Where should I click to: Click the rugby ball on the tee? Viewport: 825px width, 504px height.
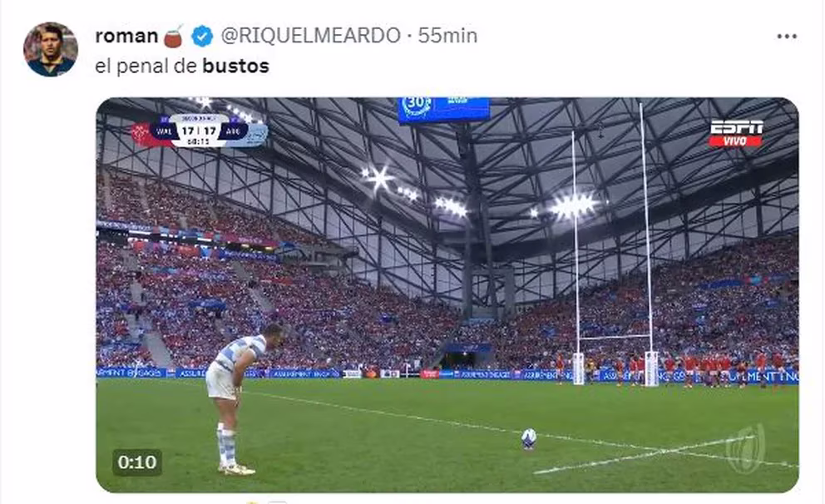(x=529, y=438)
